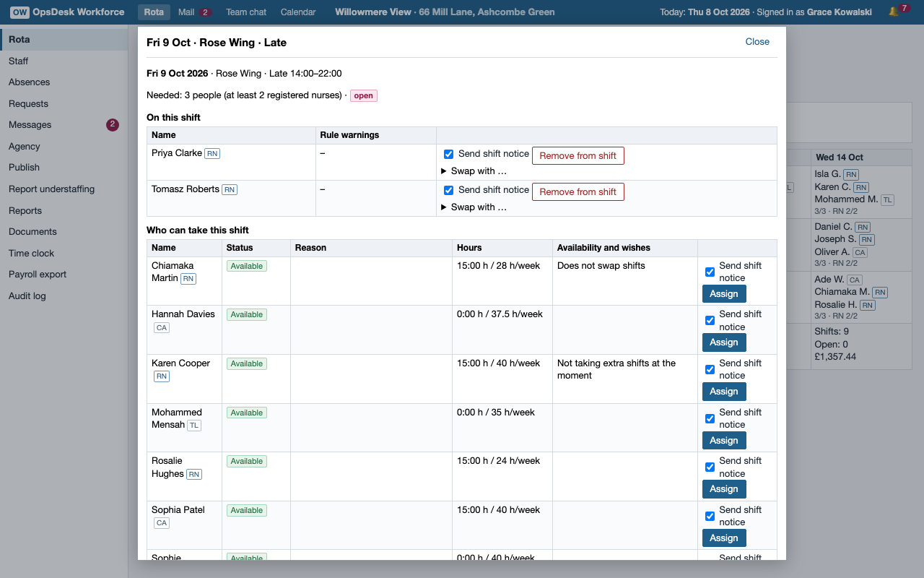Image resolution: width=924 pixels, height=578 pixels.
Task: Open Absences in the sidebar
Action: click(64, 82)
